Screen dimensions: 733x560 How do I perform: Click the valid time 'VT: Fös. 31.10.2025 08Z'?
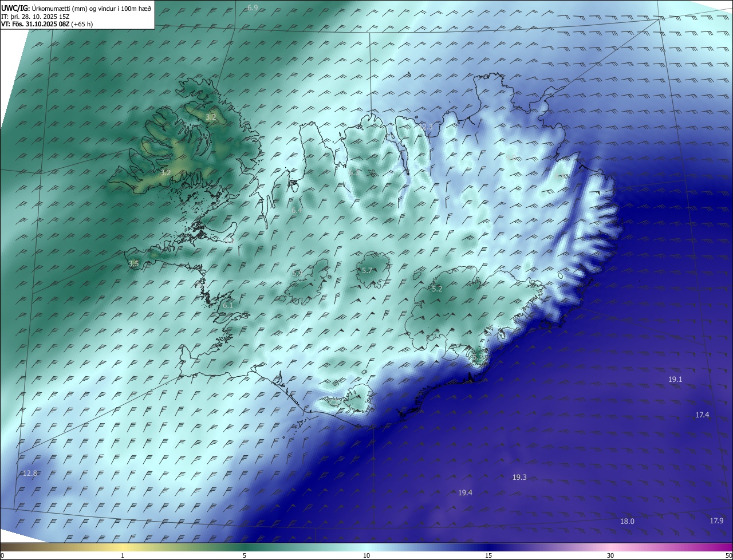pos(36,24)
